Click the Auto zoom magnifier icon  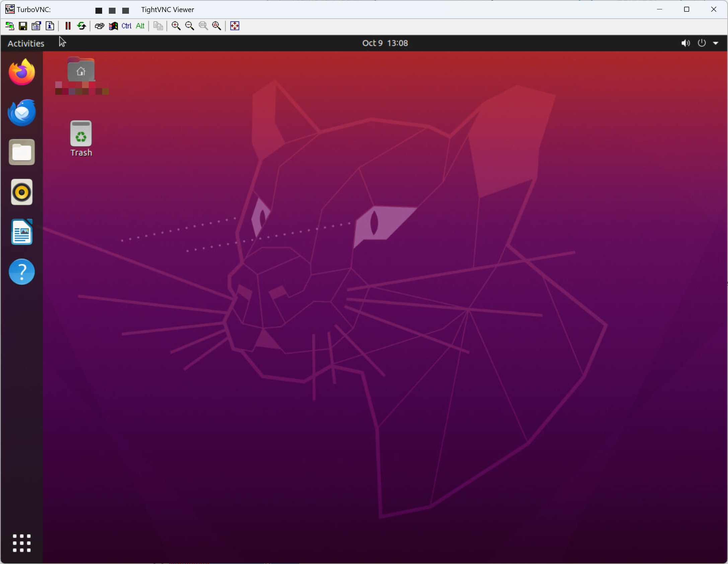coord(217,26)
